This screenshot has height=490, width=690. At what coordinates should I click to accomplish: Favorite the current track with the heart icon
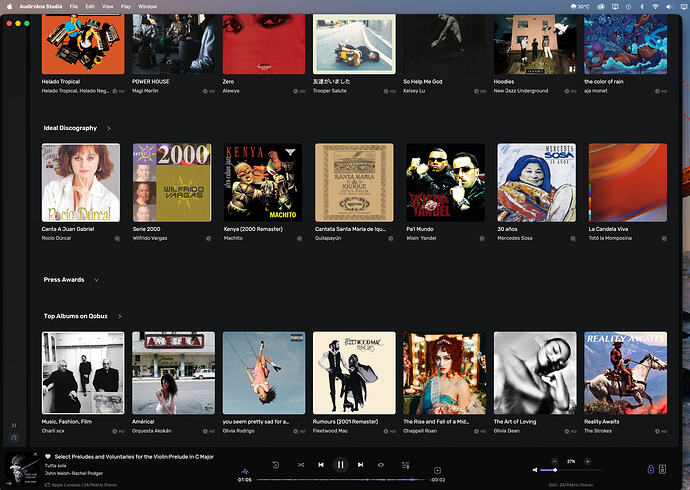[x=48, y=457]
